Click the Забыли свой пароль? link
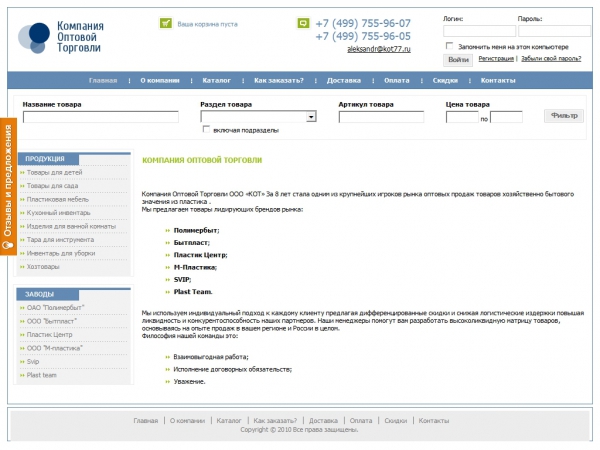The image size is (600, 450). point(550,59)
